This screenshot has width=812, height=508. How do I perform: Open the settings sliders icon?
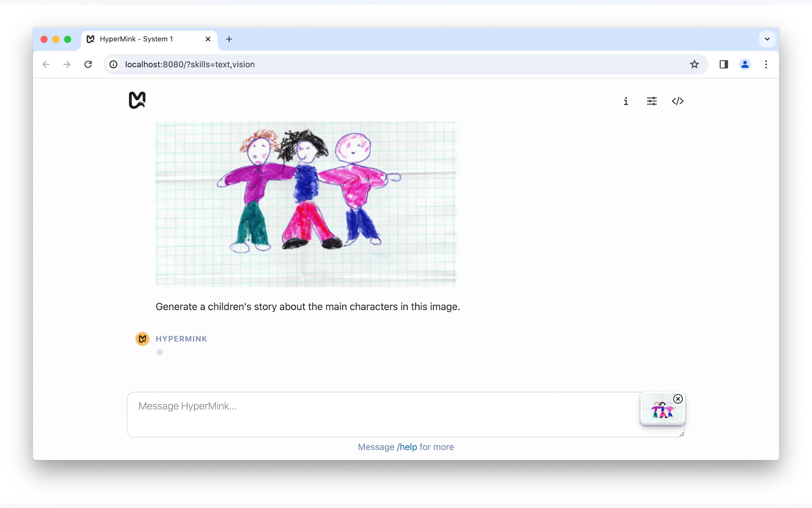click(652, 101)
